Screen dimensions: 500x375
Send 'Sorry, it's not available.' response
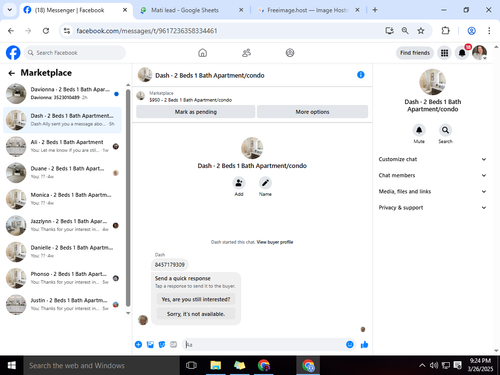[x=196, y=314]
